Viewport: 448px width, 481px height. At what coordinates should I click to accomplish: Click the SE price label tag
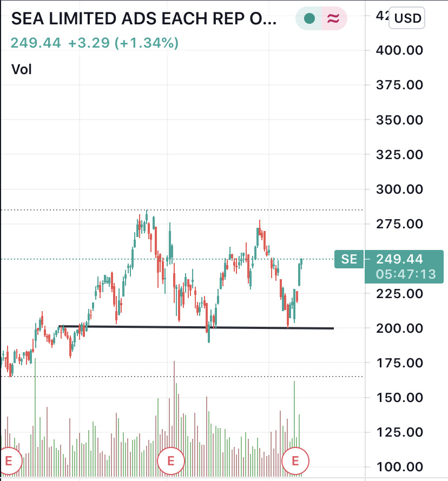[349, 259]
